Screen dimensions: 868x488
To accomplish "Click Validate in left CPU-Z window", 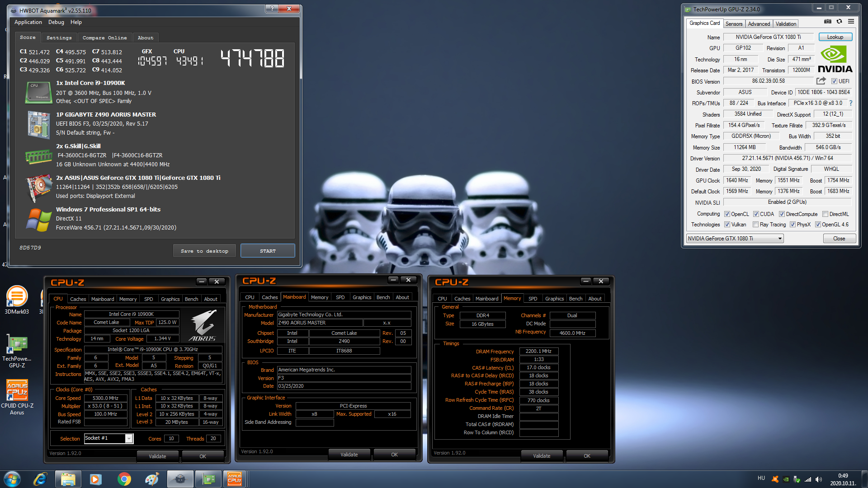I will tap(157, 456).
